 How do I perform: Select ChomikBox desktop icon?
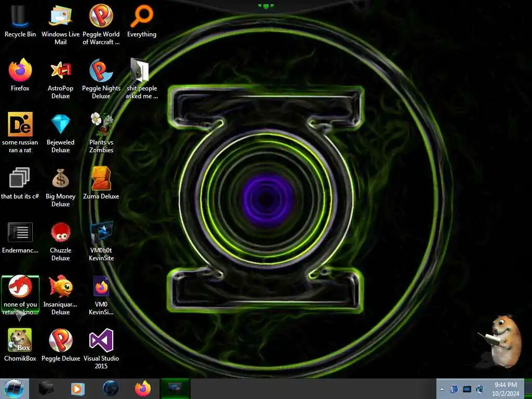(20, 345)
